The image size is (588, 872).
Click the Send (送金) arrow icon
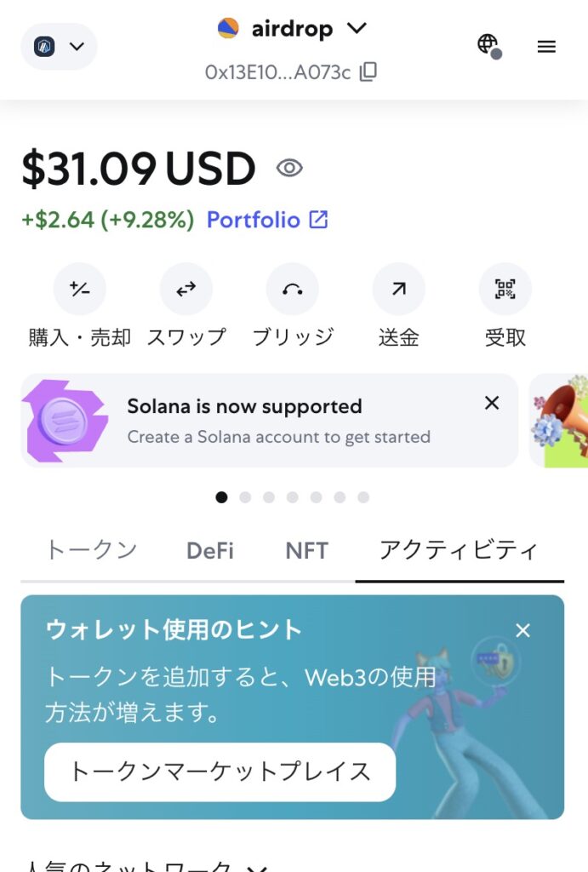click(398, 290)
